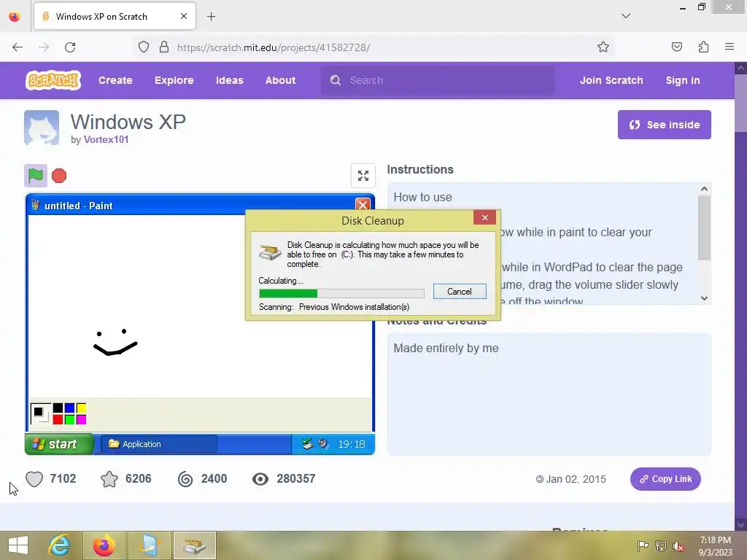Screen dimensions: 747x560
Task: Click the volume XP tray icon
Action: 324,444
